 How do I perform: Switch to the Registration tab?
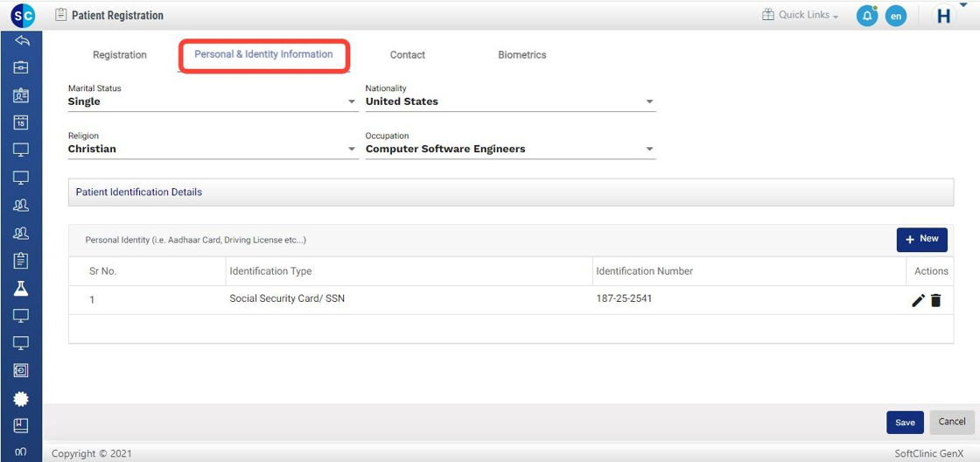tap(119, 55)
